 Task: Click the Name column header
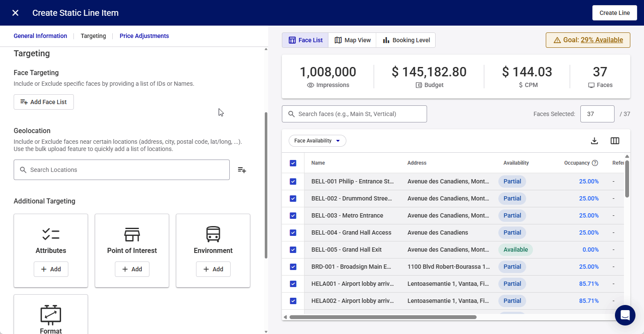(318, 163)
